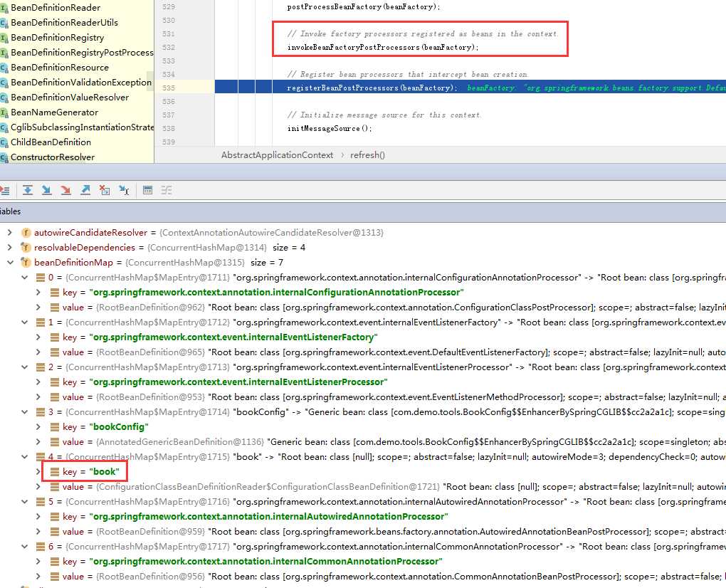Click the class icon beside ConstructorResolver
The height and width of the screenshot is (588, 726).
(4, 157)
